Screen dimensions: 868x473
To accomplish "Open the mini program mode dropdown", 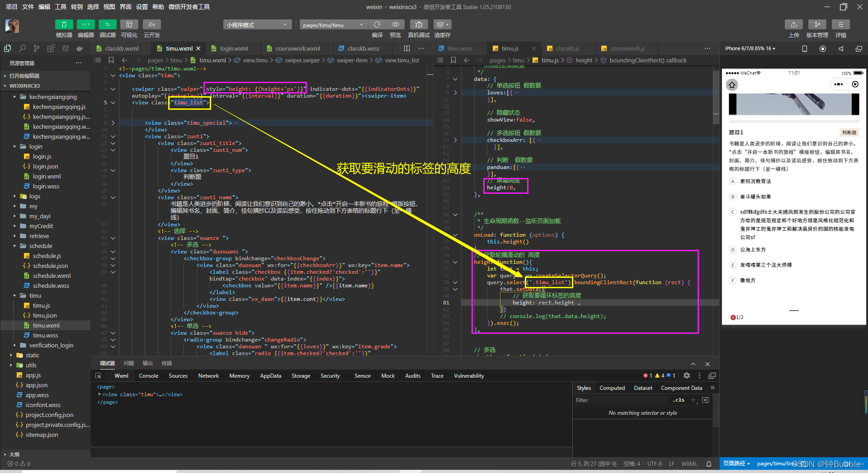I will [x=257, y=25].
